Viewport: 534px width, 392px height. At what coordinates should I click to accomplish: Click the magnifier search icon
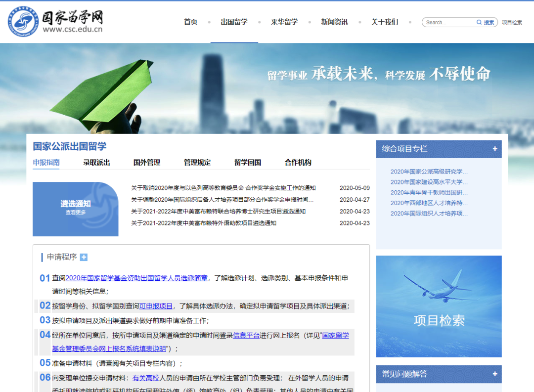point(479,22)
